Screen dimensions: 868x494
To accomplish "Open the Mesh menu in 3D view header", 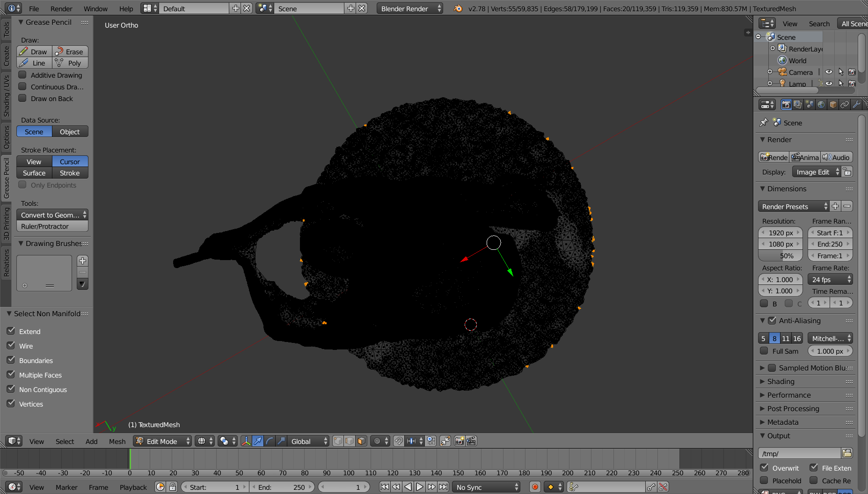I will (117, 441).
